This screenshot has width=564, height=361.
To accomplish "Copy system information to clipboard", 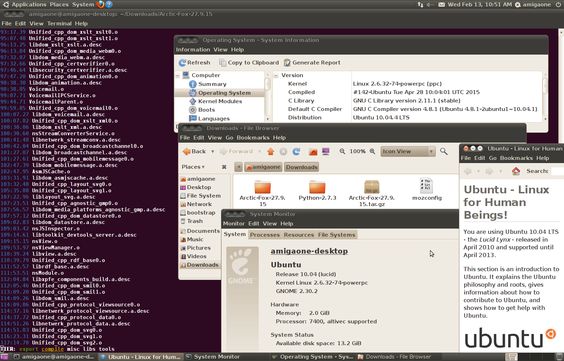I will pyautogui.click(x=249, y=63).
